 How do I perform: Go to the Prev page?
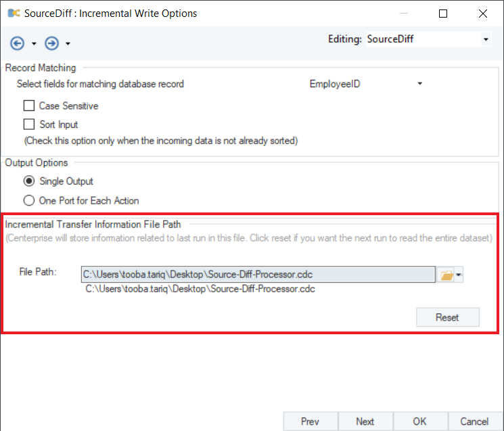[x=311, y=421]
